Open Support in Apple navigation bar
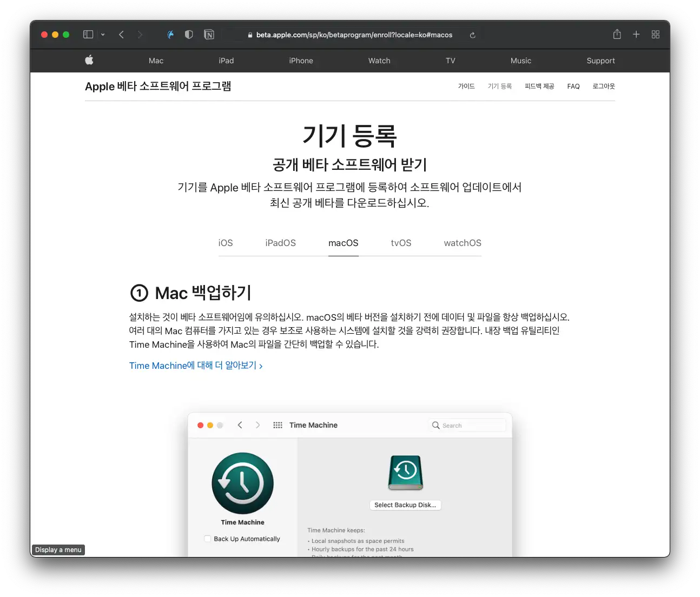 click(x=600, y=61)
